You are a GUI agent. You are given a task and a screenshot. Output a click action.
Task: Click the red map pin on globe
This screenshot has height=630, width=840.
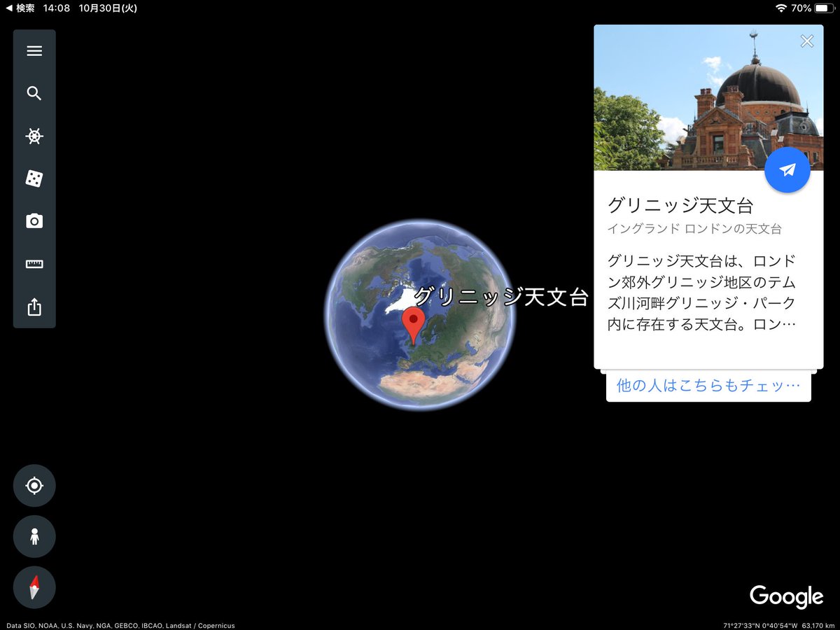pyautogui.click(x=414, y=325)
